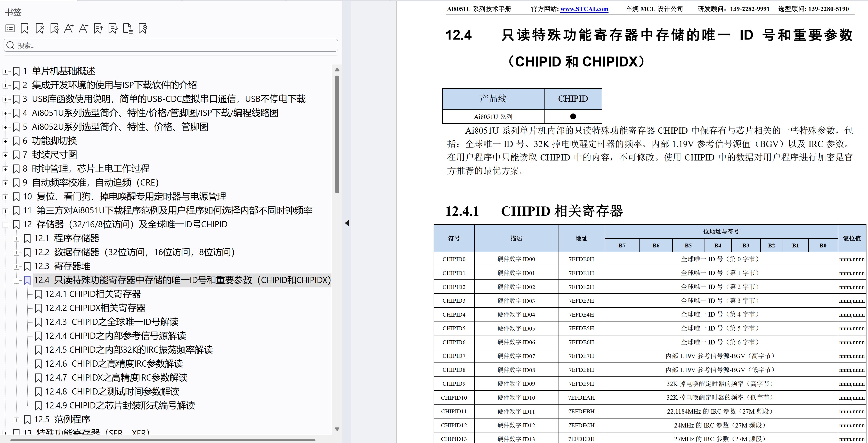
Task: Click the bookmark icon next to 12.4.1 CHIPID相关寄存器
Action: tap(38, 294)
